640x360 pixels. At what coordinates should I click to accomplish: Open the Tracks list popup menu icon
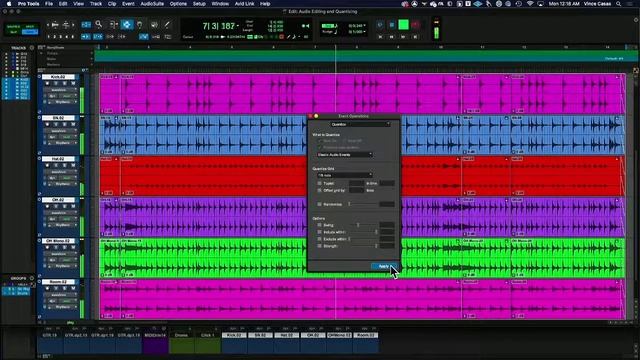tap(32, 48)
